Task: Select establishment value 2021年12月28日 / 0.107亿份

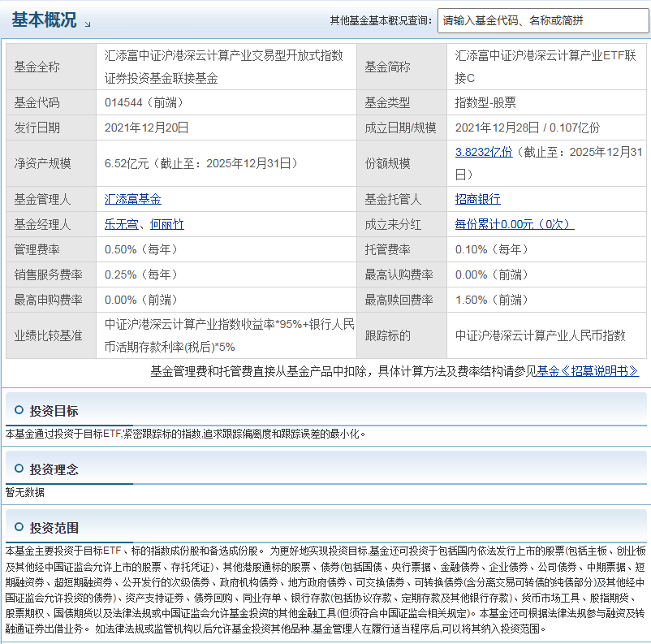Action: (x=528, y=128)
